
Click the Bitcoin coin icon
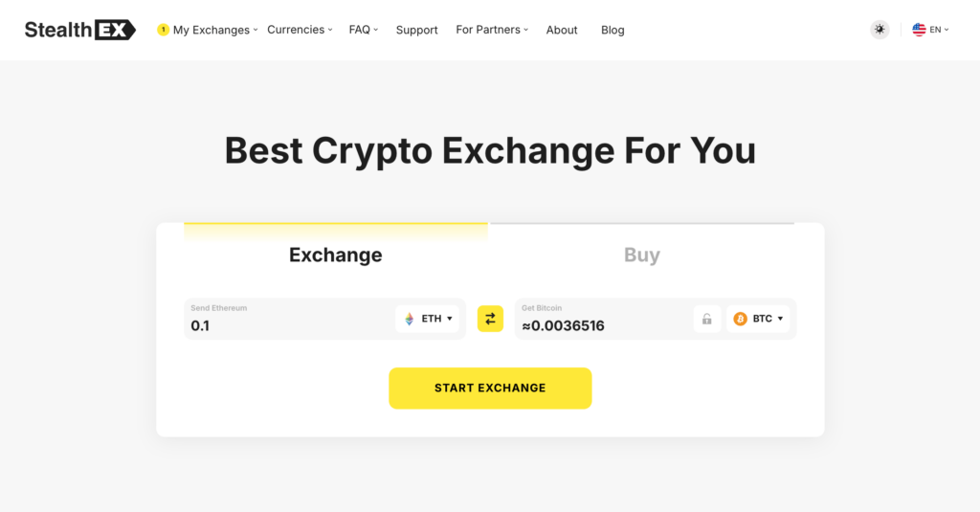pos(741,319)
